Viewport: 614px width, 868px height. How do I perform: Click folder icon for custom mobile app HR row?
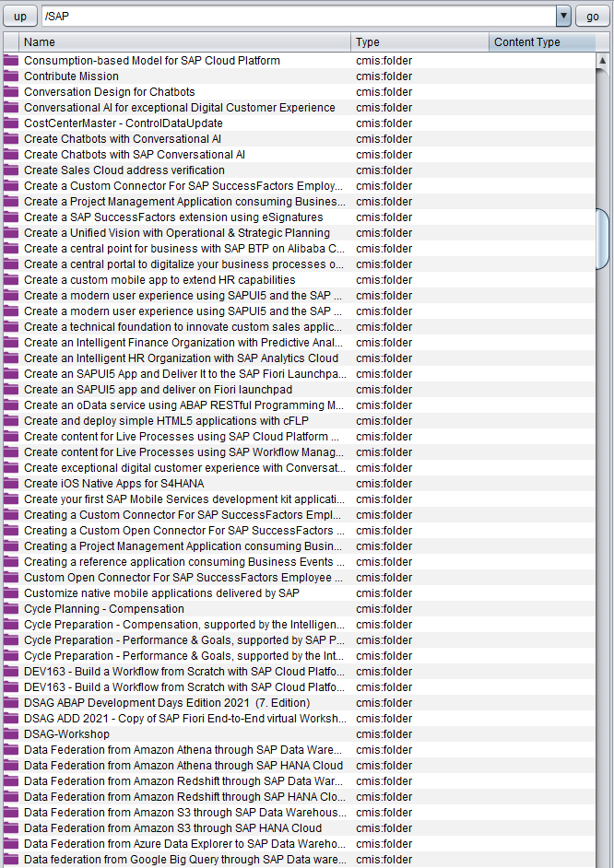coord(11,280)
